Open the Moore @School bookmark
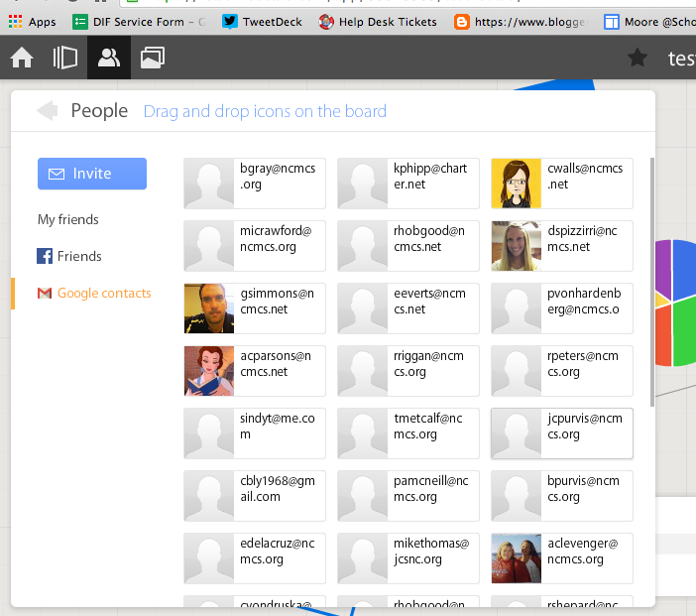The height and width of the screenshot is (616, 696). click(x=649, y=22)
